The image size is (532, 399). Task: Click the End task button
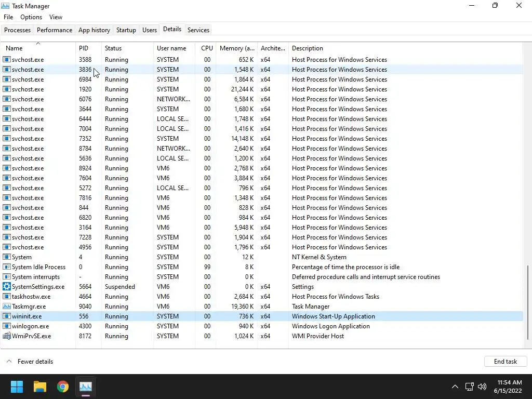click(x=505, y=362)
